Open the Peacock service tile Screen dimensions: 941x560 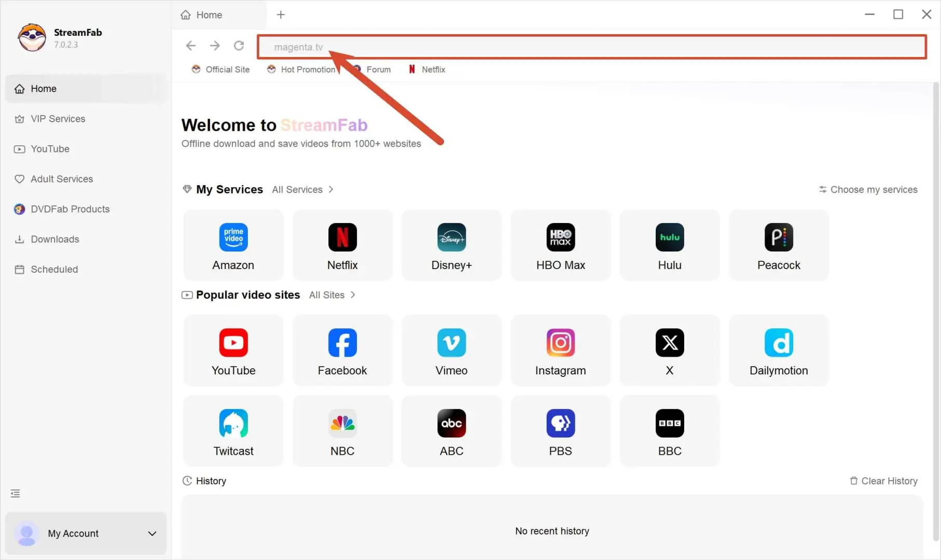pyautogui.click(x=779, y=245)
